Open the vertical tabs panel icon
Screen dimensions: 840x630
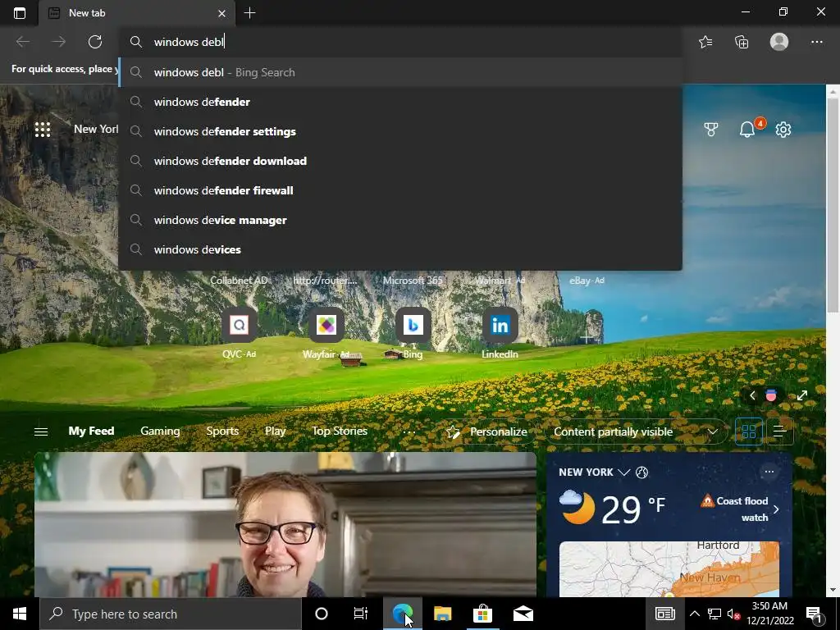click(20, 13)
